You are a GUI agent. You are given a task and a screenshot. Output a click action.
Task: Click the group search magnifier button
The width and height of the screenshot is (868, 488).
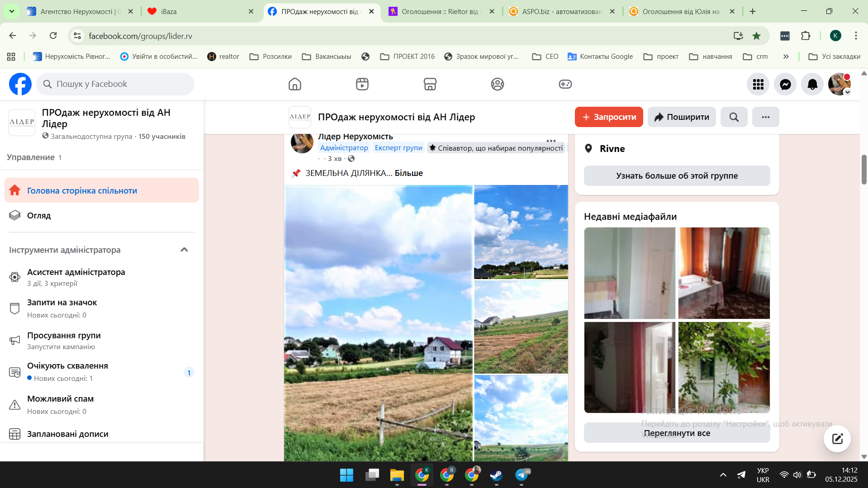click(x=734, y=117)
